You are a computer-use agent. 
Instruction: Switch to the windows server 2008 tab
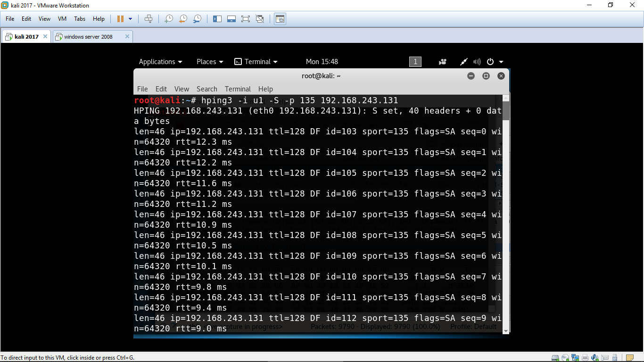pyautogui.click(x=88, y=37)
